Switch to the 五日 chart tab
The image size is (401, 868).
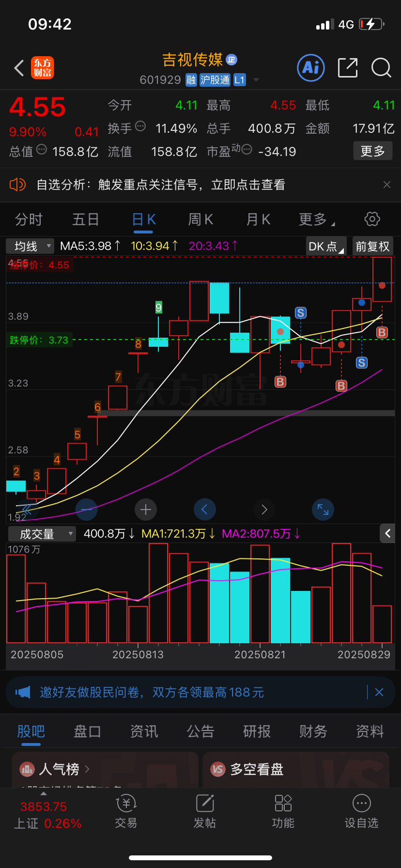pyautogui.click(x=86, y=219)
